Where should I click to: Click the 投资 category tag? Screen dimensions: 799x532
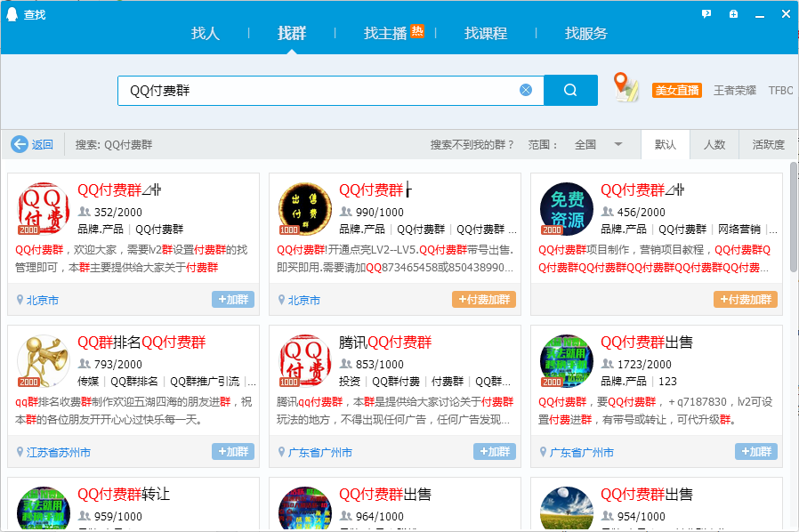pos(350,381)
